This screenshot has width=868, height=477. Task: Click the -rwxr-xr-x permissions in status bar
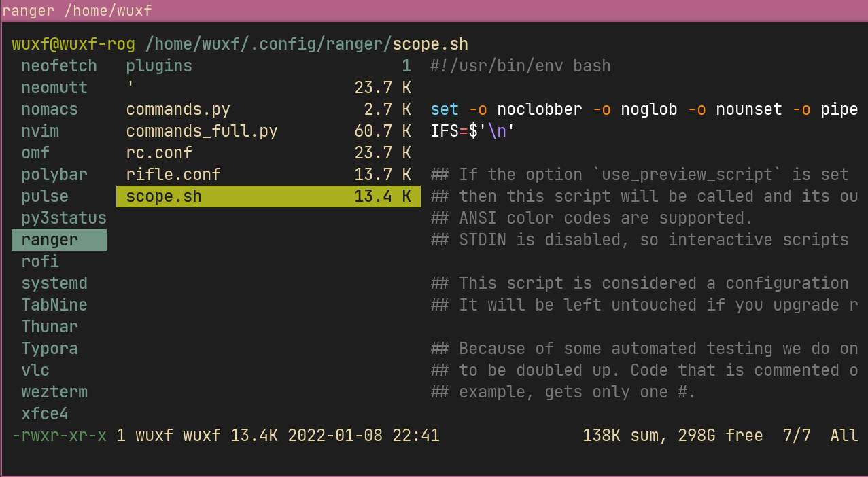tap(59, 436)
